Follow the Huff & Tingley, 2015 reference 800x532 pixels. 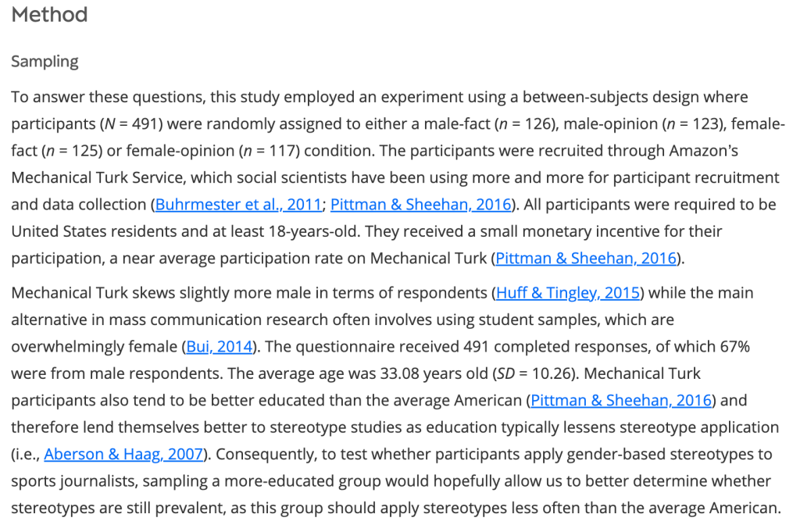569,293
